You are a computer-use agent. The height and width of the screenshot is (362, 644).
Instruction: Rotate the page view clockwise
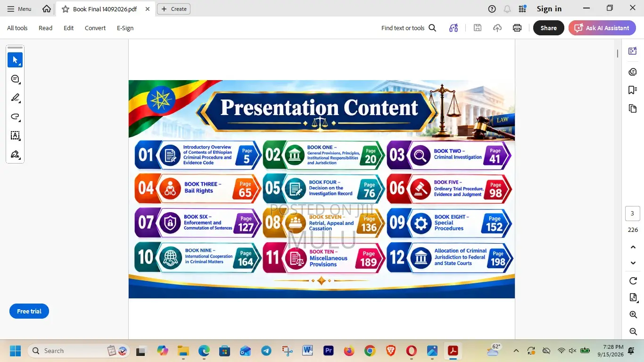[633, 281]
